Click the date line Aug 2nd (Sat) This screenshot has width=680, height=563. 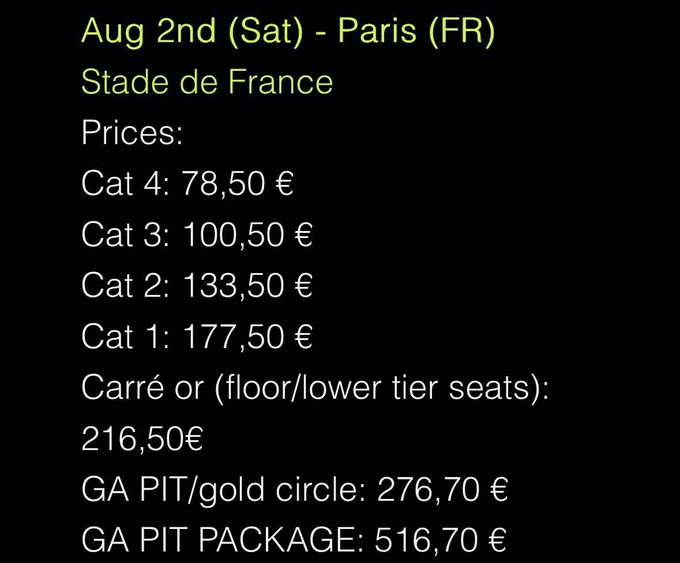coord(192,32)
